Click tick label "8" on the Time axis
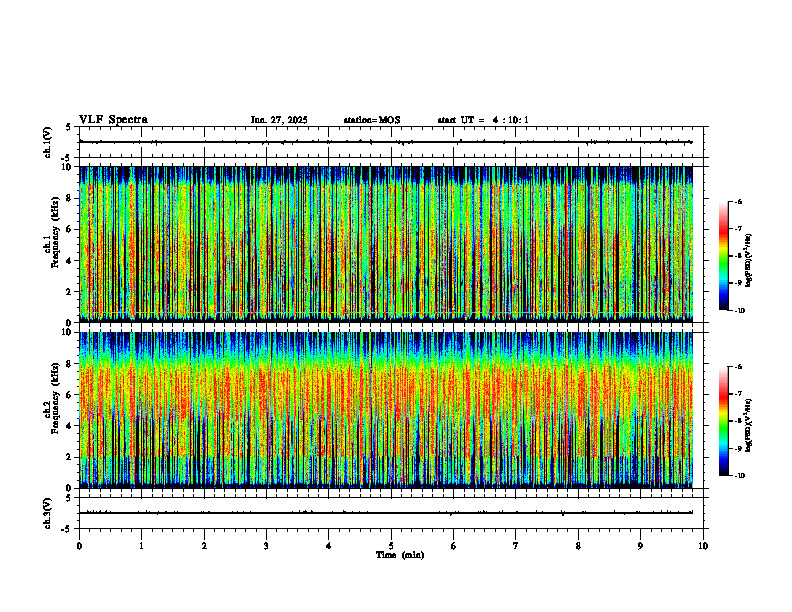The height and width of the screenshot is (612, 792). coord(578,546)
